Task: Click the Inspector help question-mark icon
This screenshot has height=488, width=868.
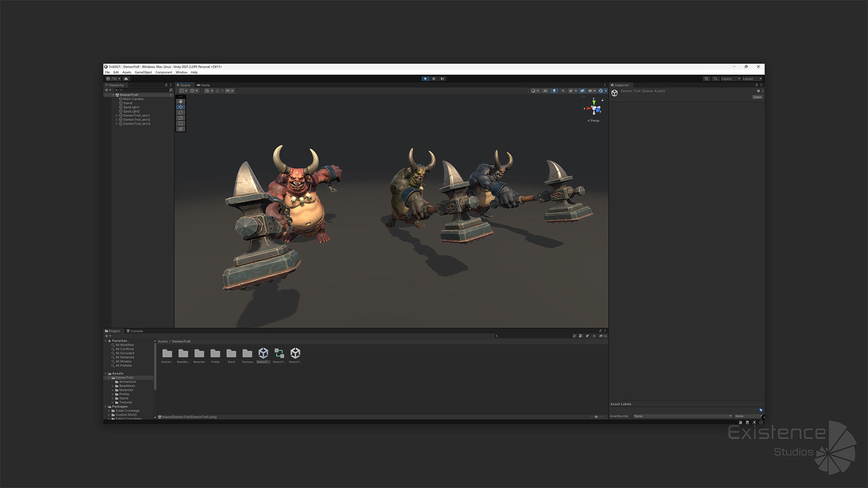Action: tap(758, 91)
